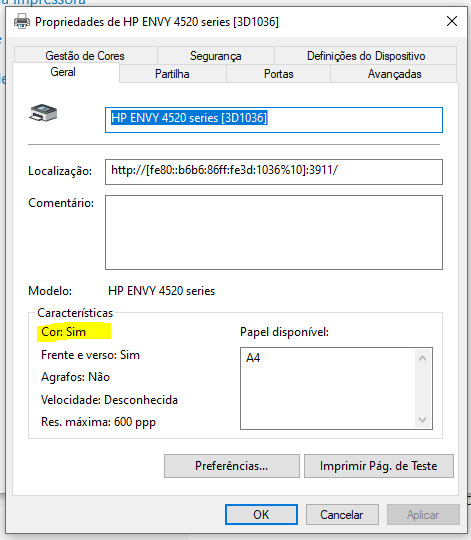The height and width of the screenshot is (540, 471).
Task: Select A4 in the Papel disponível list
Action: [x=253, y=358]
